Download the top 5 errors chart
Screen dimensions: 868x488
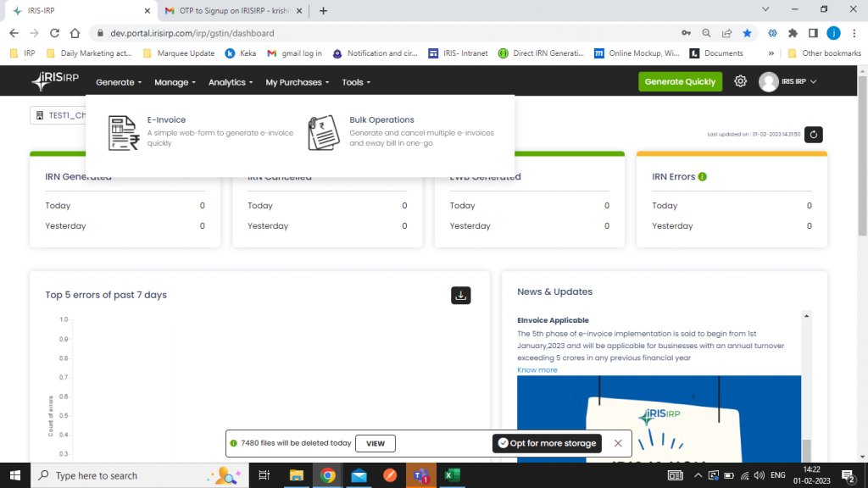(460, 295)
